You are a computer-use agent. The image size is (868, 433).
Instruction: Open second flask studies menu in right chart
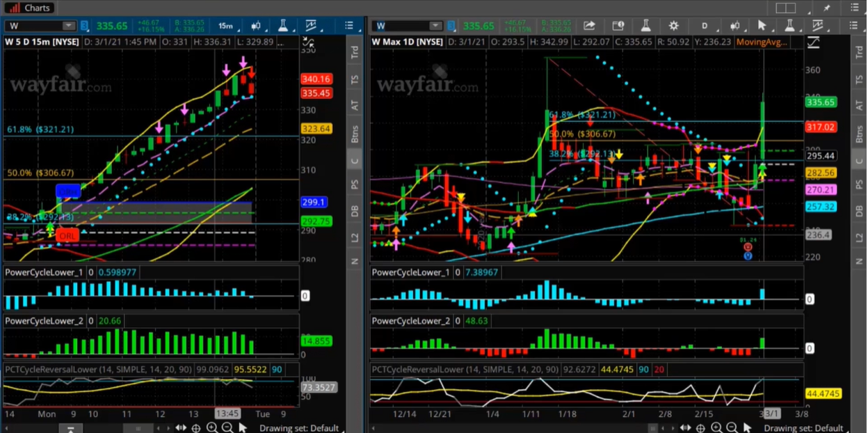tap(789, 26)
